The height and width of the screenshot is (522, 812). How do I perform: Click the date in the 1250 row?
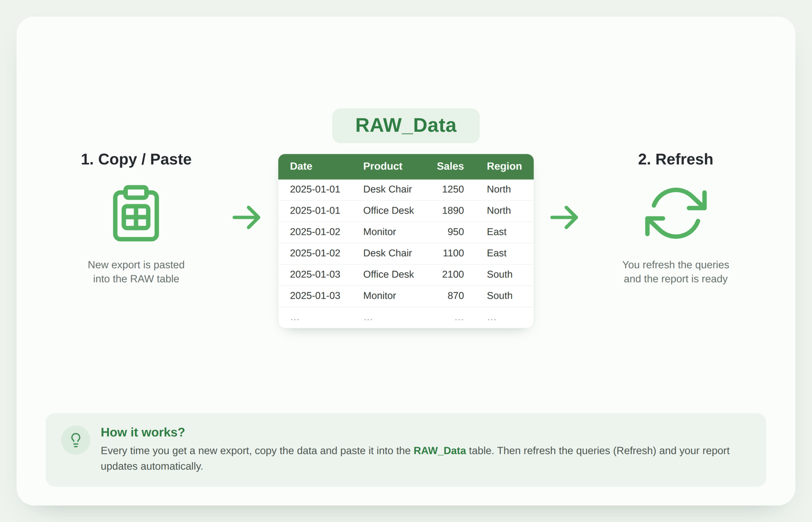(x=315, y=189)
